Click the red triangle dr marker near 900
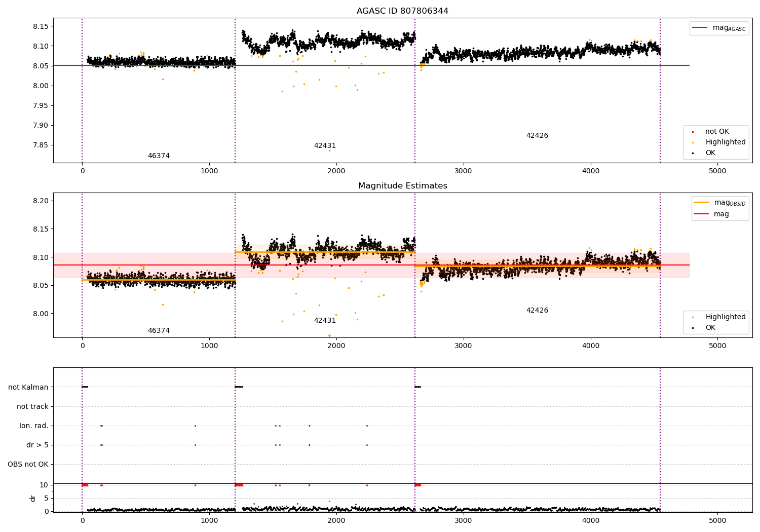 pos(195,485)
